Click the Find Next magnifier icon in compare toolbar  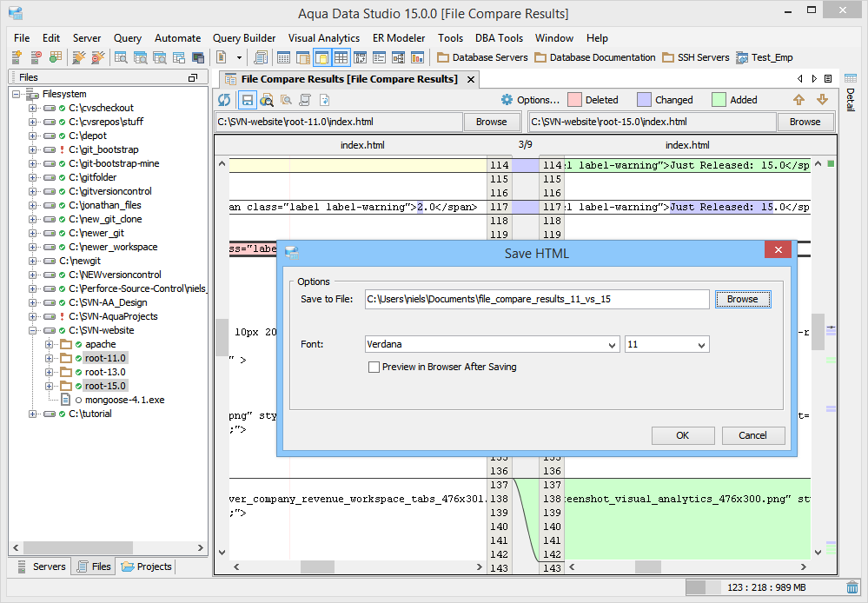pos(286,100)
